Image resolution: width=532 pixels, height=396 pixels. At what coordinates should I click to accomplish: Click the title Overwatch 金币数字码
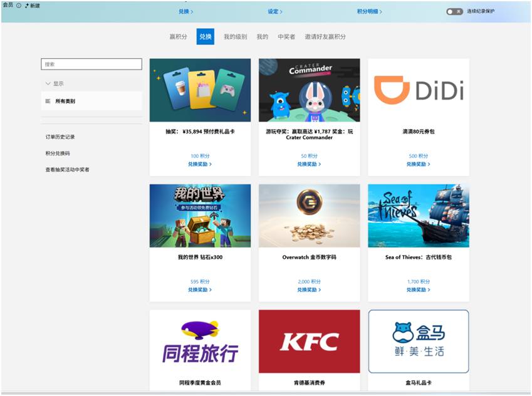tap(310, 258)
